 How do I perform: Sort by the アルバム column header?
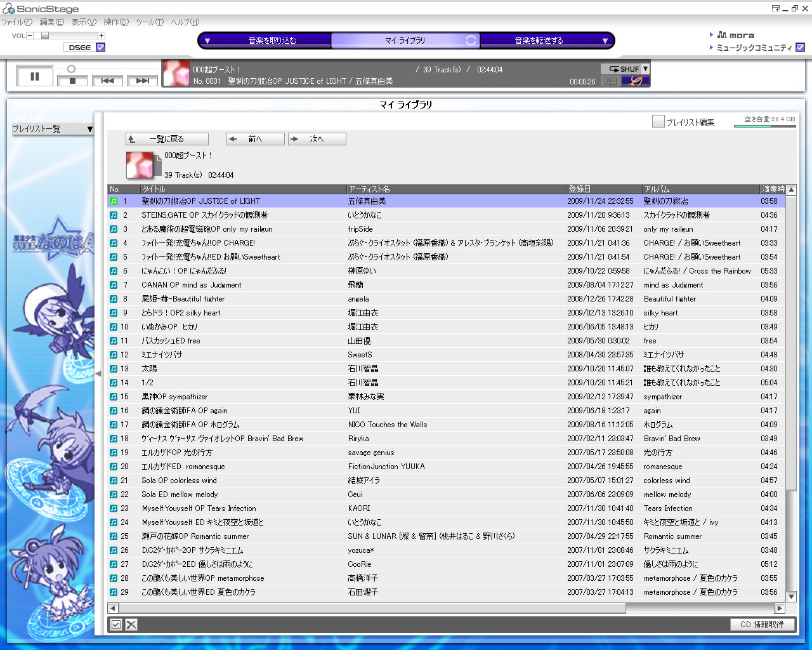pyautogui.click(x=701, y=189)
